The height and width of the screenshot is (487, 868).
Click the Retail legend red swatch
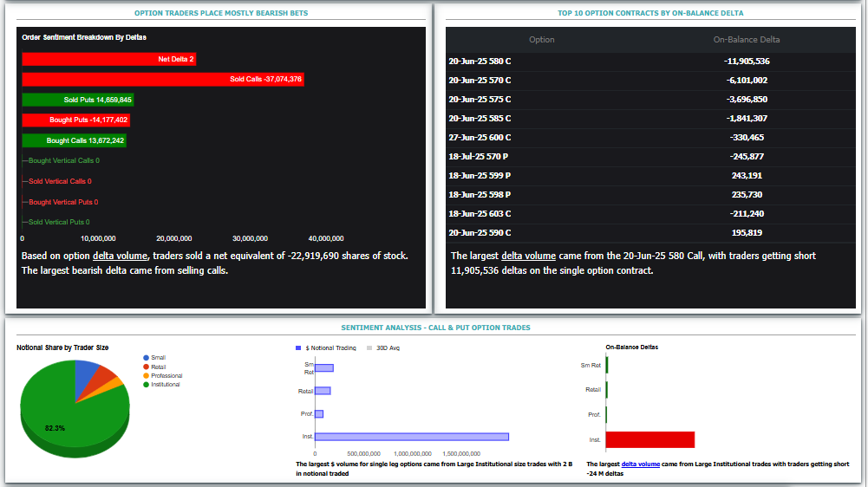(x=147, y=367)
